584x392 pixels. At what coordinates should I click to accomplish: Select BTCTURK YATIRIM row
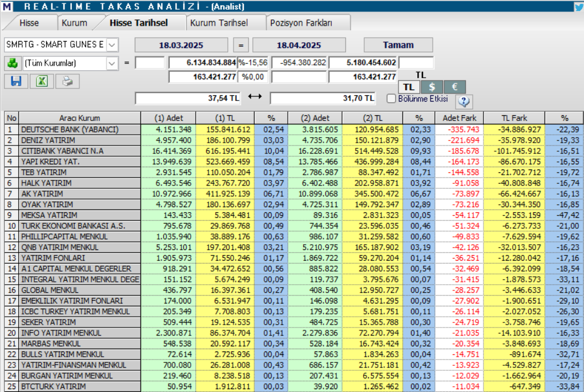pyautogui.click(x=294, y=386)
